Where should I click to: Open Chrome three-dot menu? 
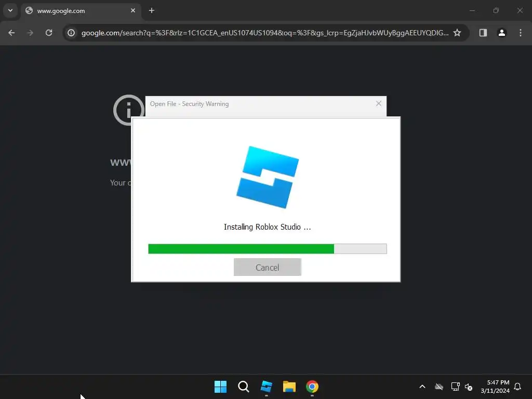(x=521, y=33)
